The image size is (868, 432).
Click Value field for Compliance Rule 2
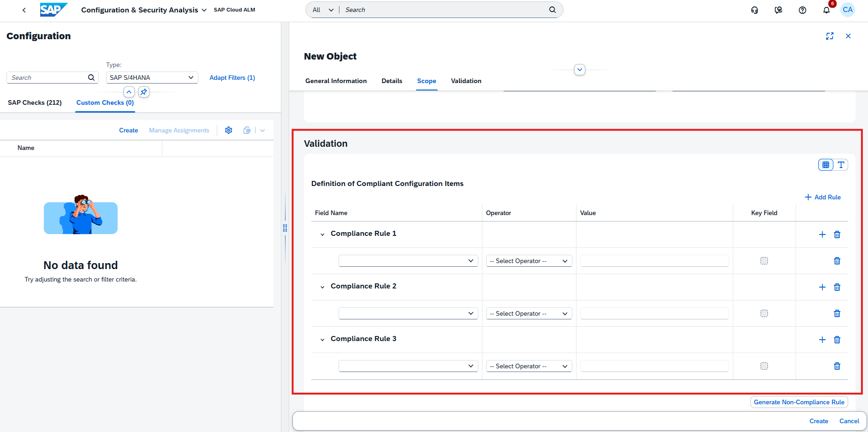[654, 313]
